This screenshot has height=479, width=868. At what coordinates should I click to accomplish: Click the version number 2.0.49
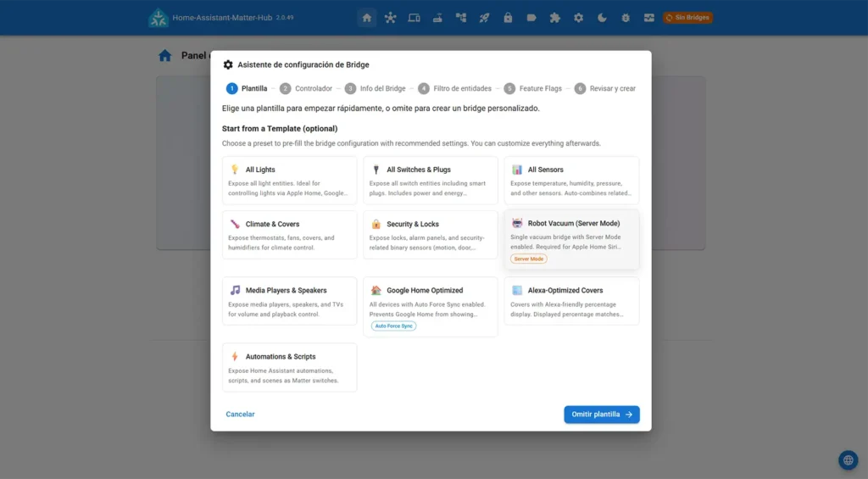tap(285, 18)
